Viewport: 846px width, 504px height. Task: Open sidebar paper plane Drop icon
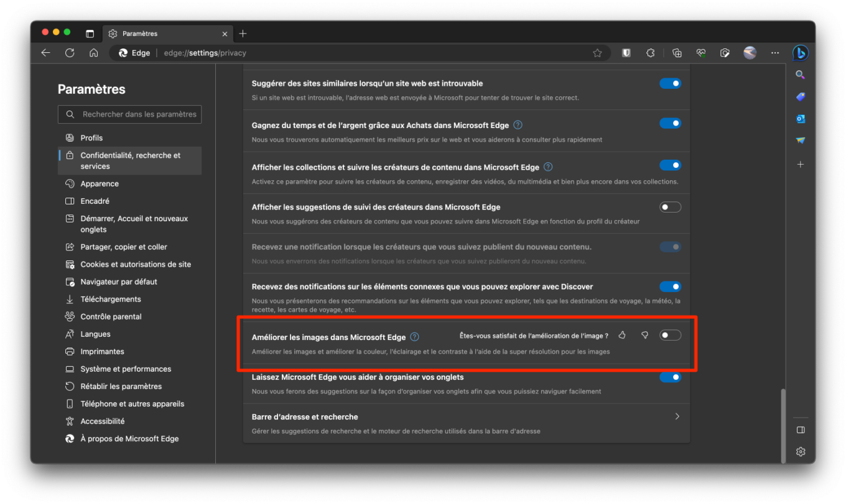pos(801,141)
